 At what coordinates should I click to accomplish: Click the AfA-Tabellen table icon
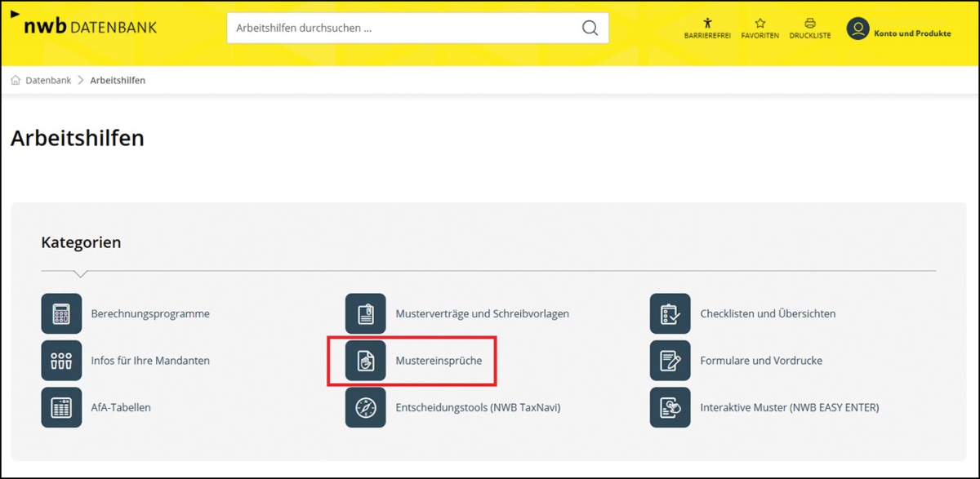pos(61,407)
